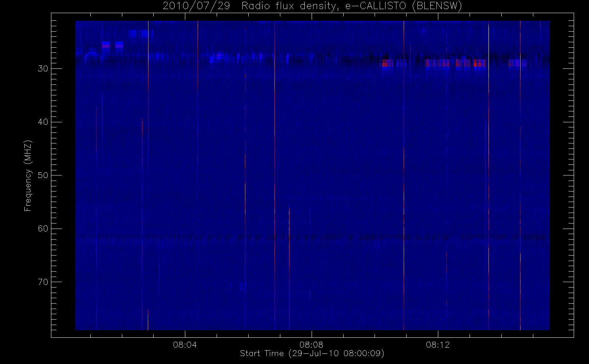
Task: Click the 30 frequency tick label
Action: tap(43, 68)
